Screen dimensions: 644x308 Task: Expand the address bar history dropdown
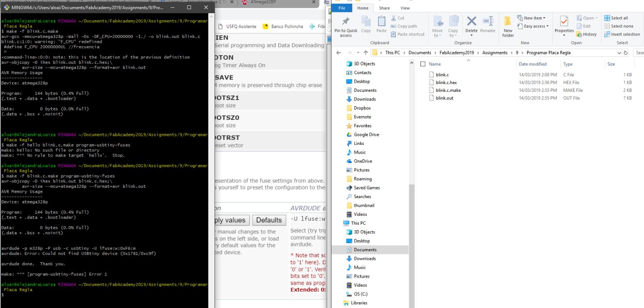point(620,53)
